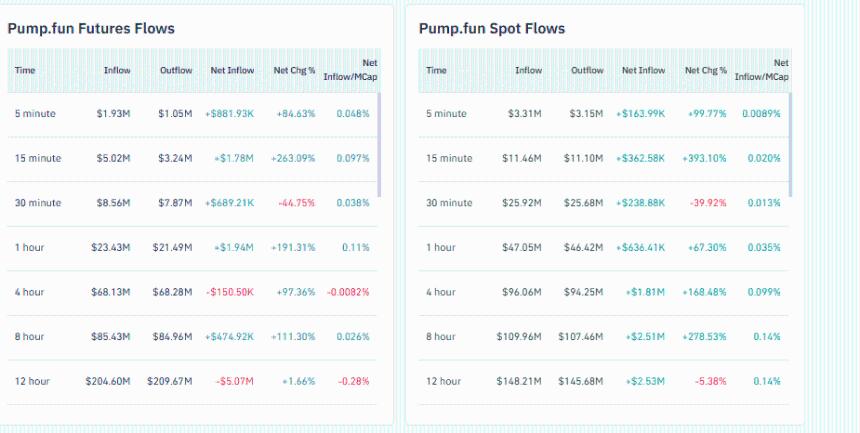Click the Time header in Spot Flows
860x433 pixels.
pos(436,70)
